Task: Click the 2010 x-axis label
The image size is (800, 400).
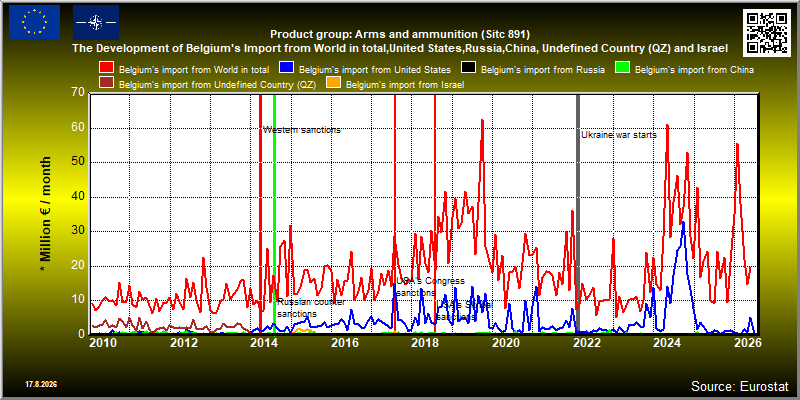Action: point(104,343)
